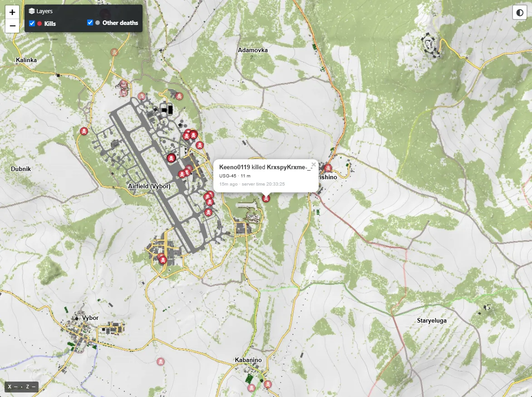532x397 pixels.
Task: Click the USG-45 · 11 m weapon line
Action: point(235,176)
